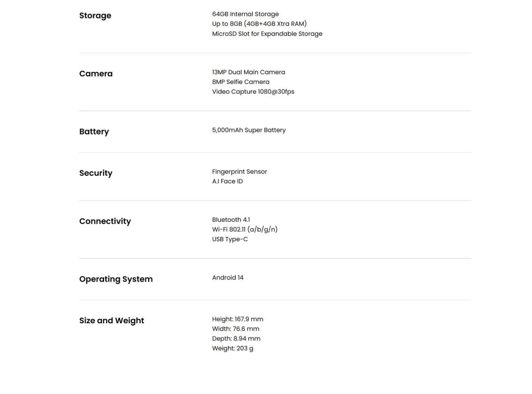Click the 8MP Selfie Camera text
This screenshot has height=394, width=532.
[240, 82]
